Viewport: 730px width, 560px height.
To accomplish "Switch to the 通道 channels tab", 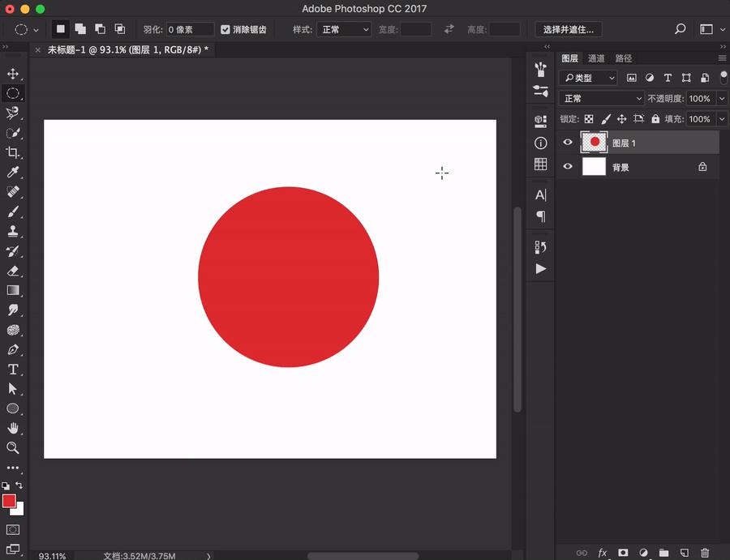I will pyautogui.click(x=596, y=58).
